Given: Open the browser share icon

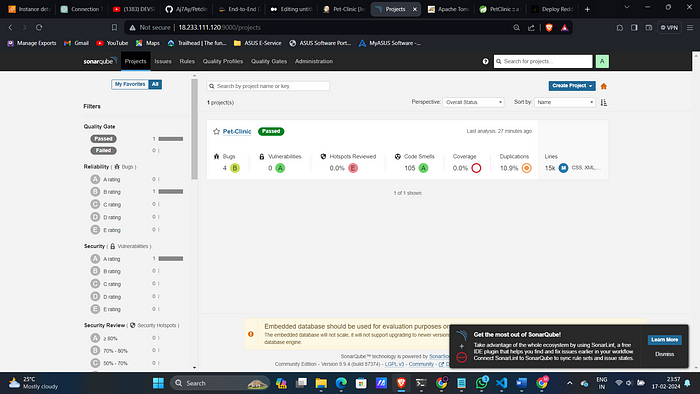Looking at the screenshot, I should (531, 27).
